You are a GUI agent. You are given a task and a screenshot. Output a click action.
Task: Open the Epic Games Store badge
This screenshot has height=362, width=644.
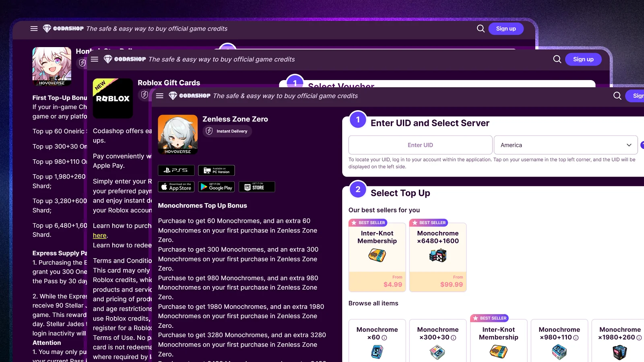click(257, 187)
